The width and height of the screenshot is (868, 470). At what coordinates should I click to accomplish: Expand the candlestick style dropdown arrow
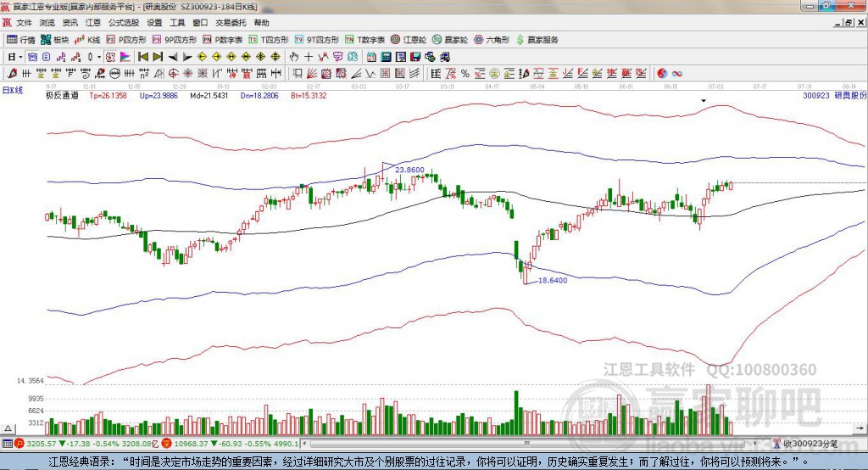(99, 57)
